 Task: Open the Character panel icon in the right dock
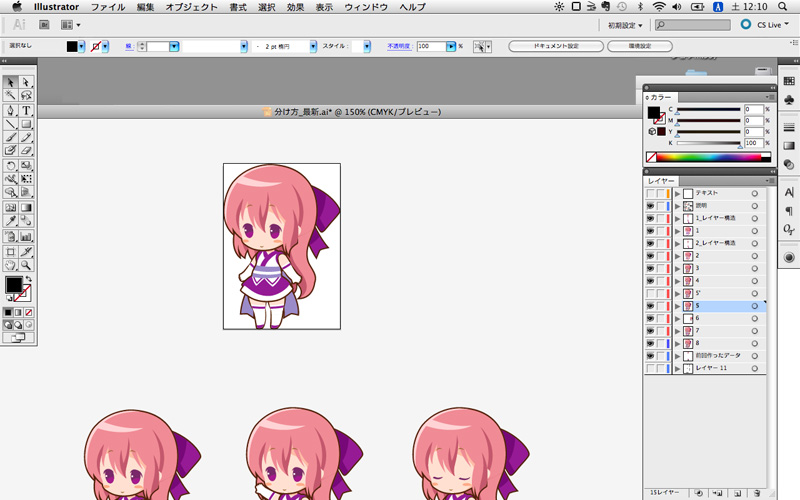tap(789, 192)
